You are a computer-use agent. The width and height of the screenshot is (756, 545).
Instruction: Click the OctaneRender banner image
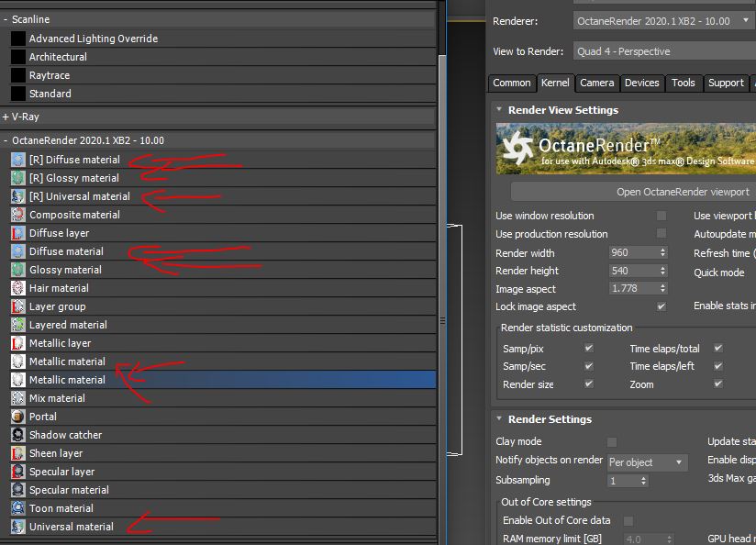point(626,149)
